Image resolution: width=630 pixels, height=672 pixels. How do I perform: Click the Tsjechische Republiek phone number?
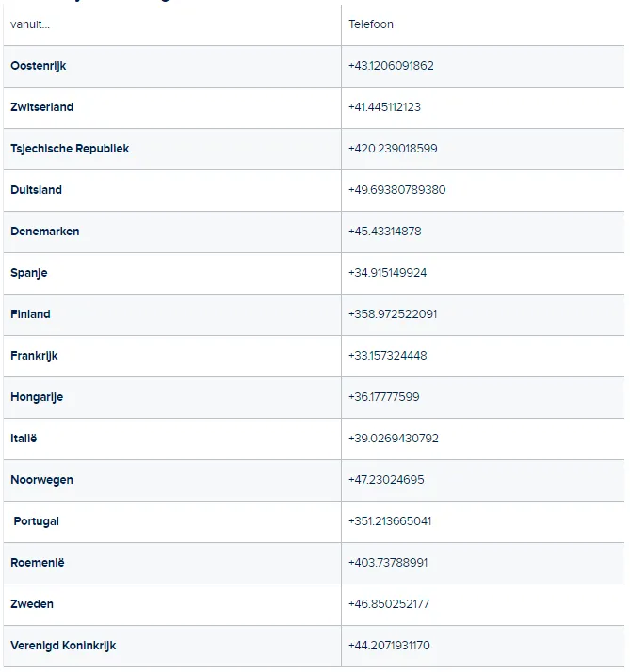[x=393, y=149]
